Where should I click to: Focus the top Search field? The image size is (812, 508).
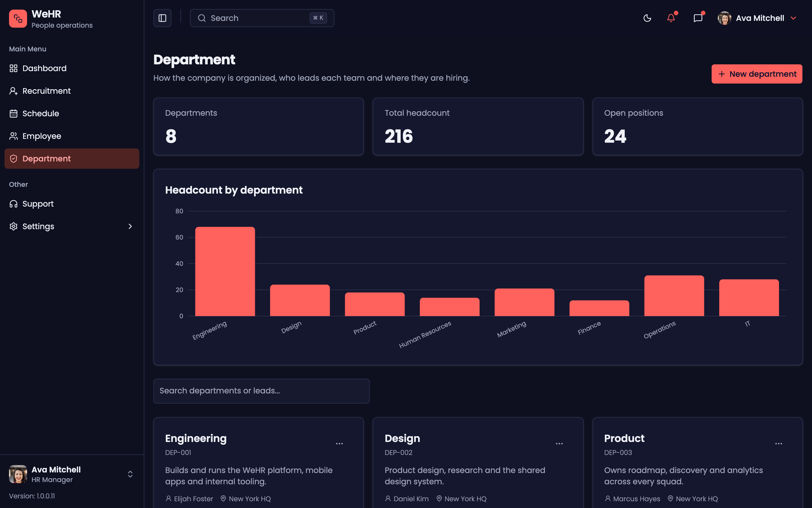(262, 18)
